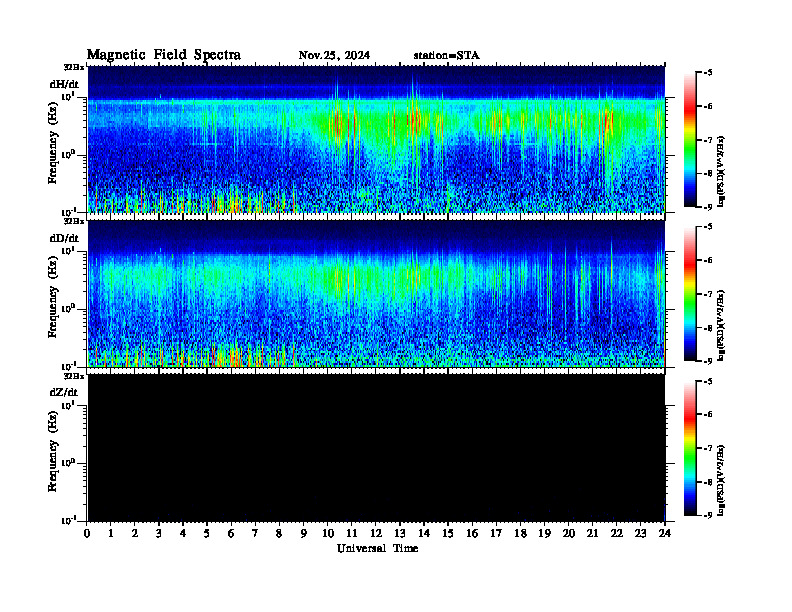Click hour tick label 2 on time axis
The height and width of the screenshot is (612, 792).
pyautogui.click(x=135, y=534)
